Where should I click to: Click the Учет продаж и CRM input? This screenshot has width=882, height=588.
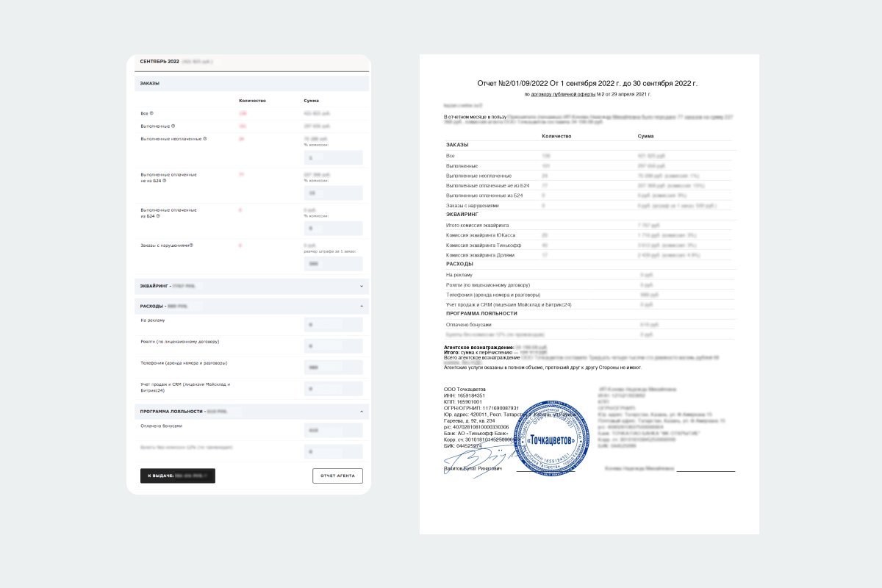click(x=333, y=388)
